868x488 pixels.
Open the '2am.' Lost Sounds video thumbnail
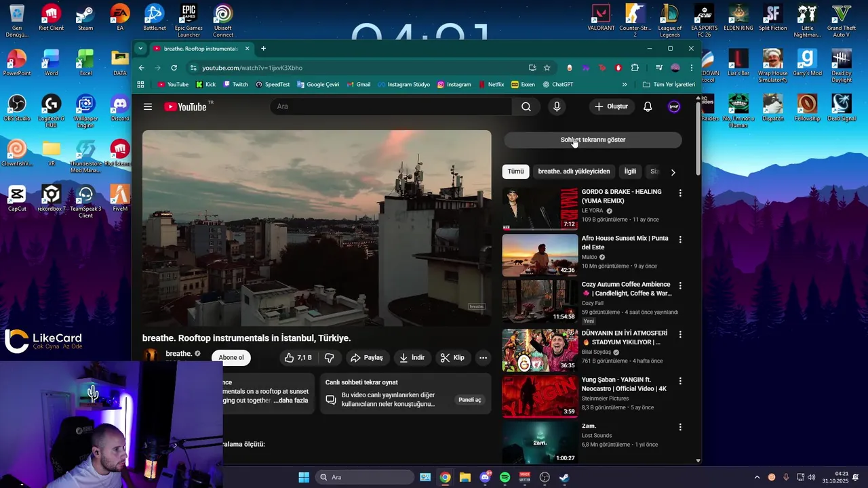click(x=540, y=443)
